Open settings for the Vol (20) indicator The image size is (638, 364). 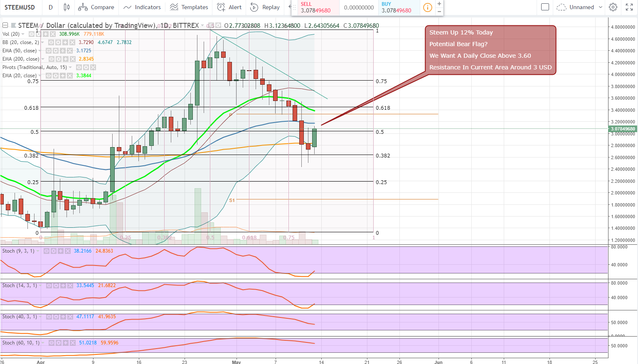point(39,34)
